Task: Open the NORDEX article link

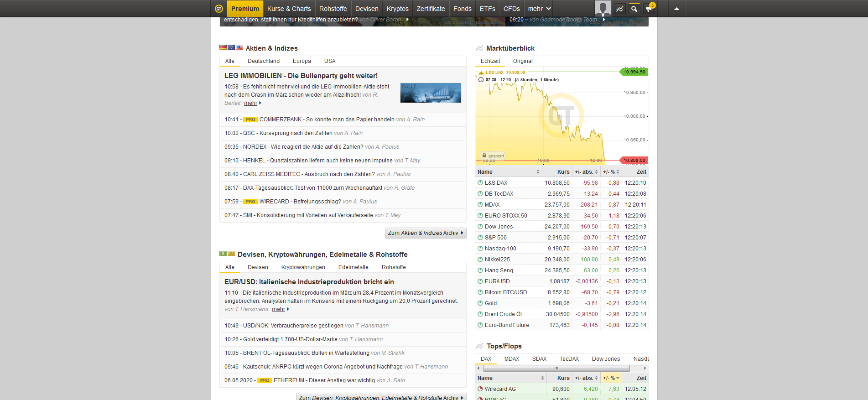Action: click(303, 147)
